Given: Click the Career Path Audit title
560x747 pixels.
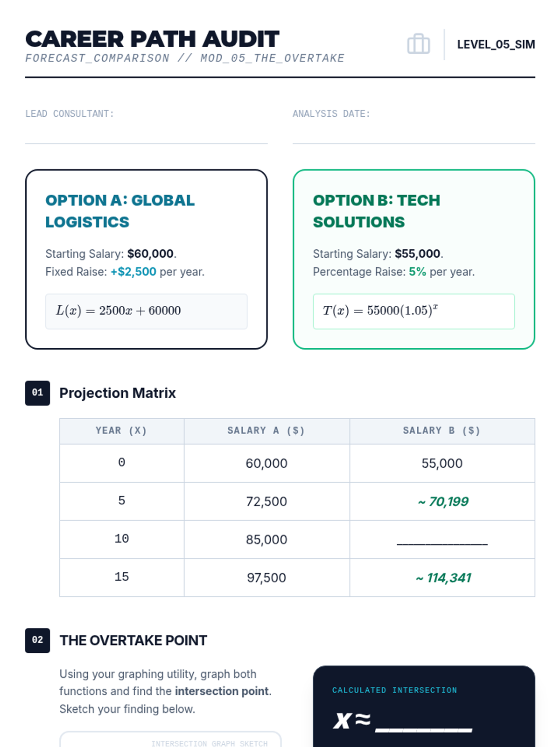Looking at the screenshot, I should [152, 39].
